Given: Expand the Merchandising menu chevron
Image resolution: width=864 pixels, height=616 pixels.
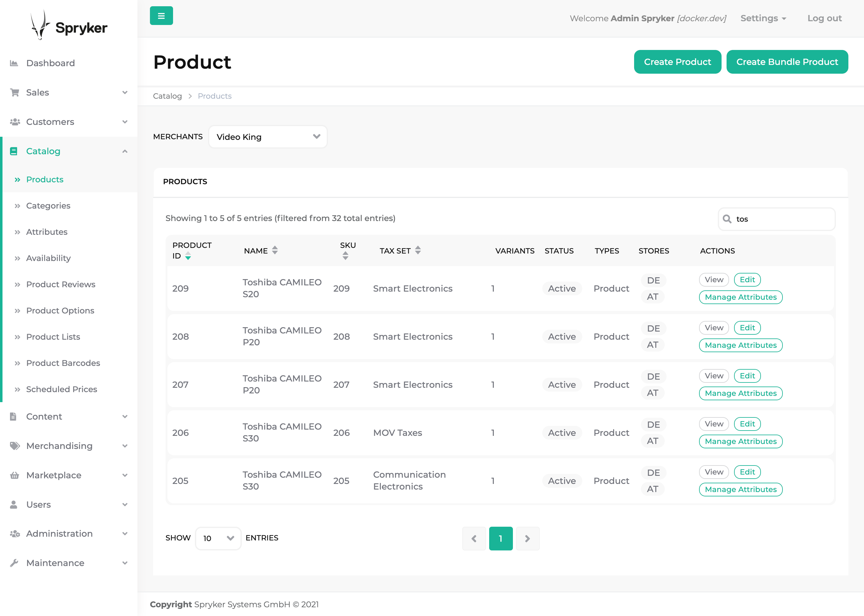Looking at the screenshot, I should [125, 446].
